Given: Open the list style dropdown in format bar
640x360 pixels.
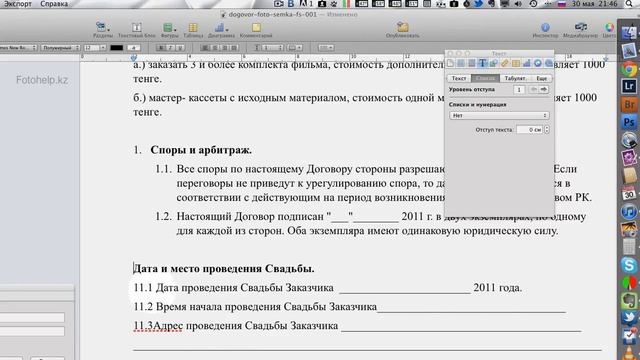Looking at the screenshot, I should pos(326,48).
